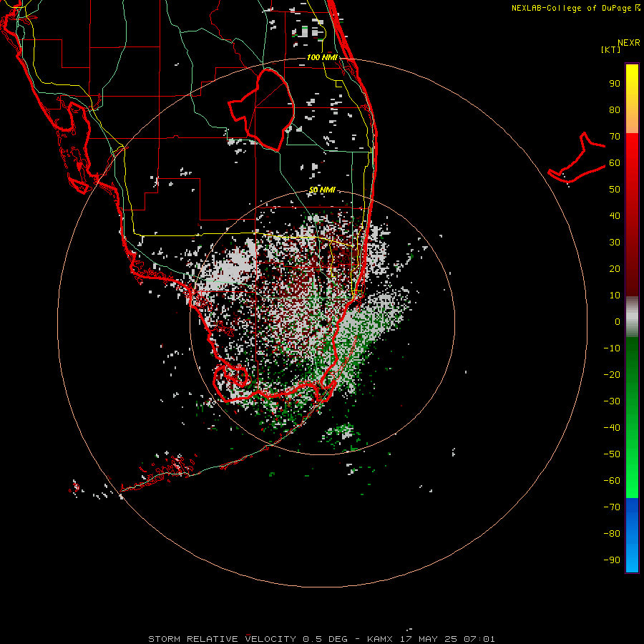644x644 pixels.
Task: Select the 10 value on velocity scale
Action: [615, 296]
